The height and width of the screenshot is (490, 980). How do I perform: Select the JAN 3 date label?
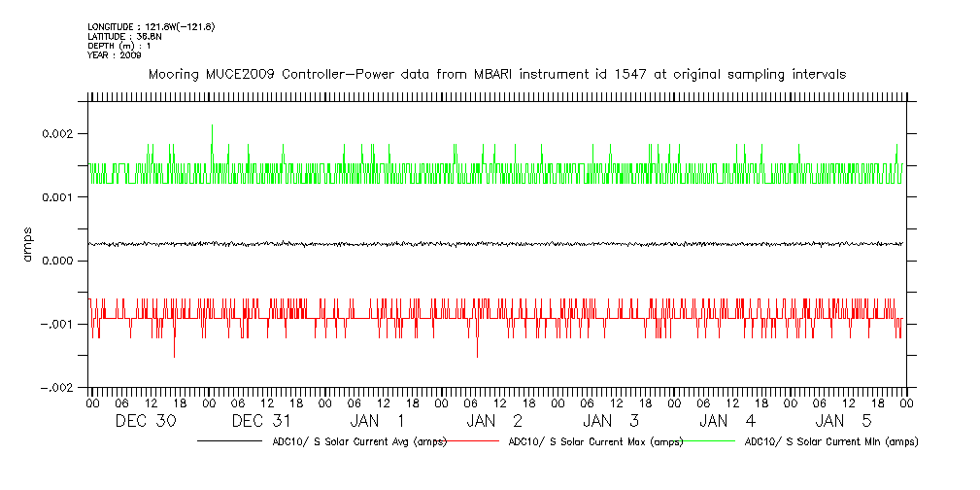(x=612, y=422)
